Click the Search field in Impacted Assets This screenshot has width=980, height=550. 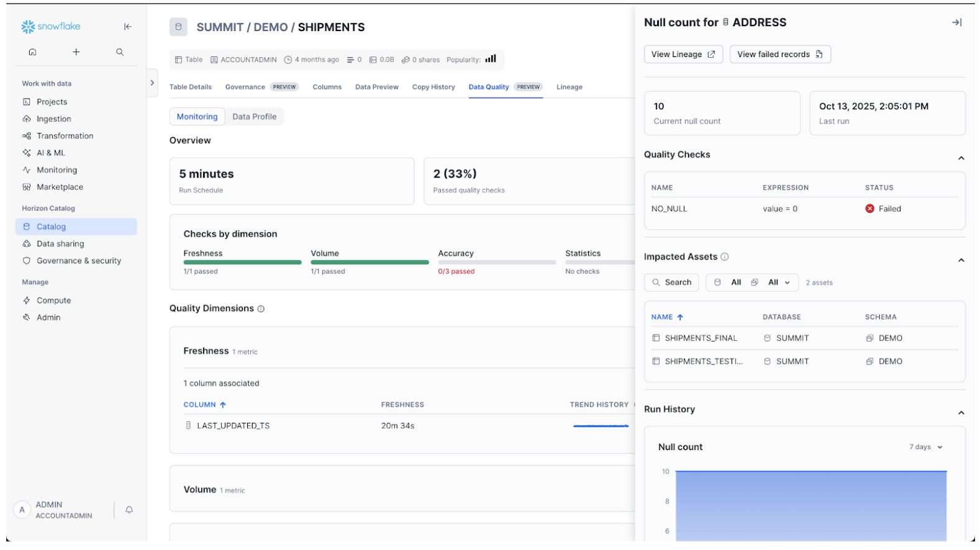(671, 282)
